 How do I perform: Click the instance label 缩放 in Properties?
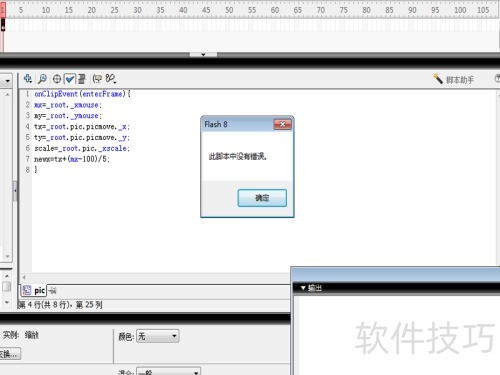32,335
